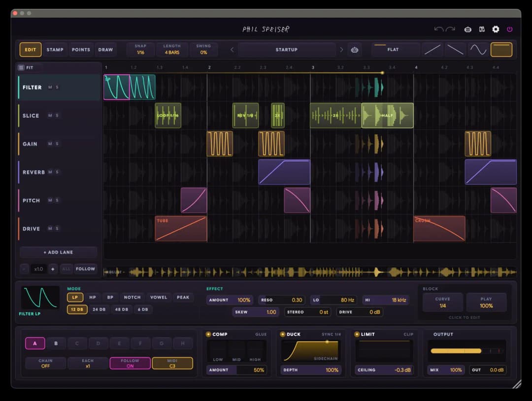Viewport: 532px width, 401px height.
Task: Click the playhead marker on the timeline ruler
Action: [382, 72]
